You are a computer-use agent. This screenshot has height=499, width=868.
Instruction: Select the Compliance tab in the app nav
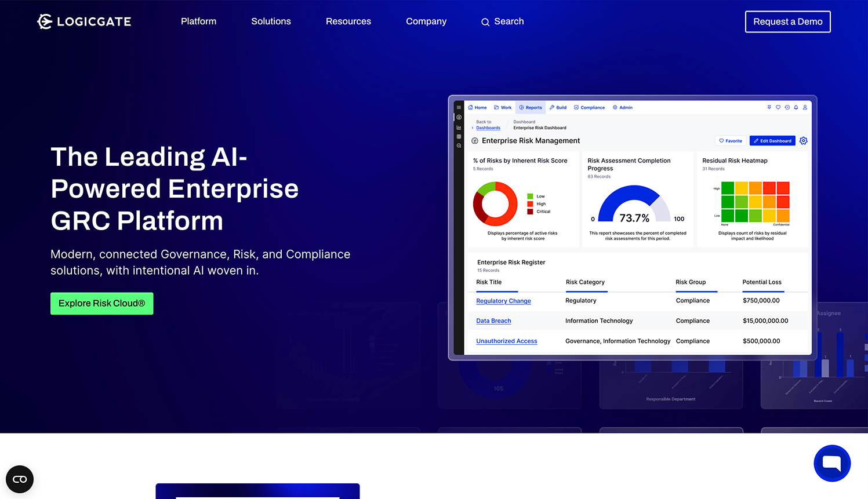point(589,107)
